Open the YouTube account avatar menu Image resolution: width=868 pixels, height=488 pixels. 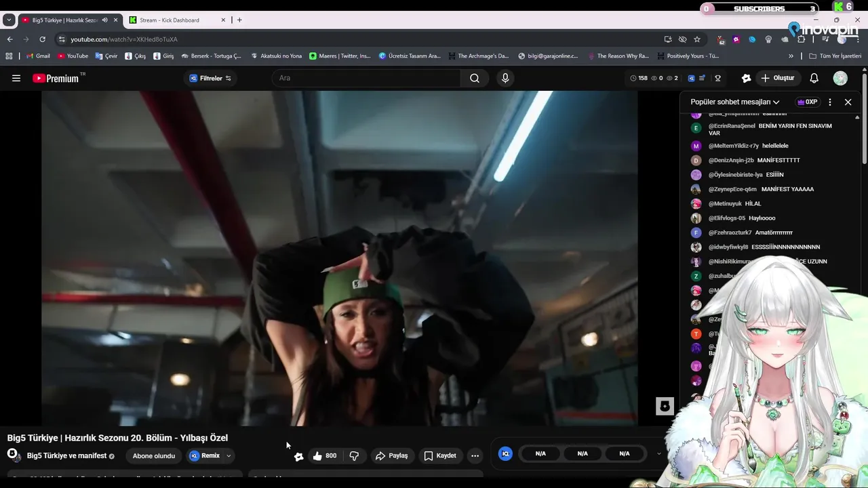pos(840,78)
